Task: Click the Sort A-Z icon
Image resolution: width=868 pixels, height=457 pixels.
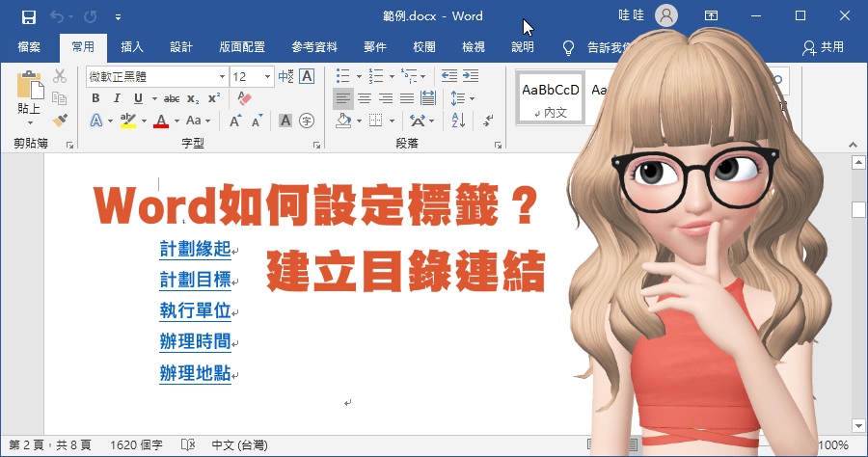Action: tap(458, 121)
